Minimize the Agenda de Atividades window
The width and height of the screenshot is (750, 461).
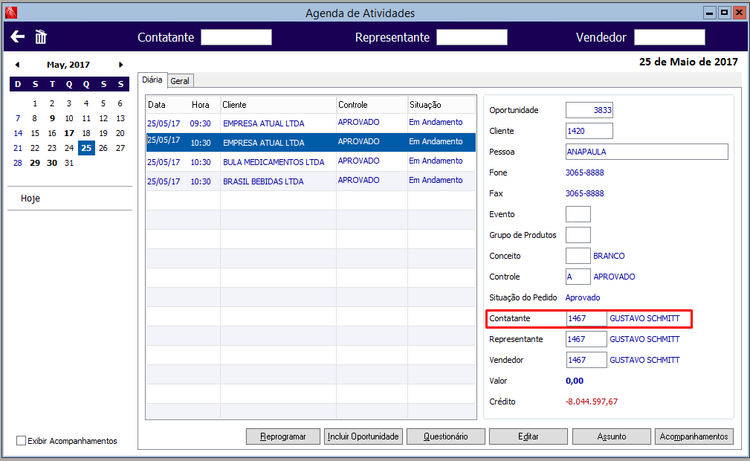pyautogui.click(x=710, y=13)
